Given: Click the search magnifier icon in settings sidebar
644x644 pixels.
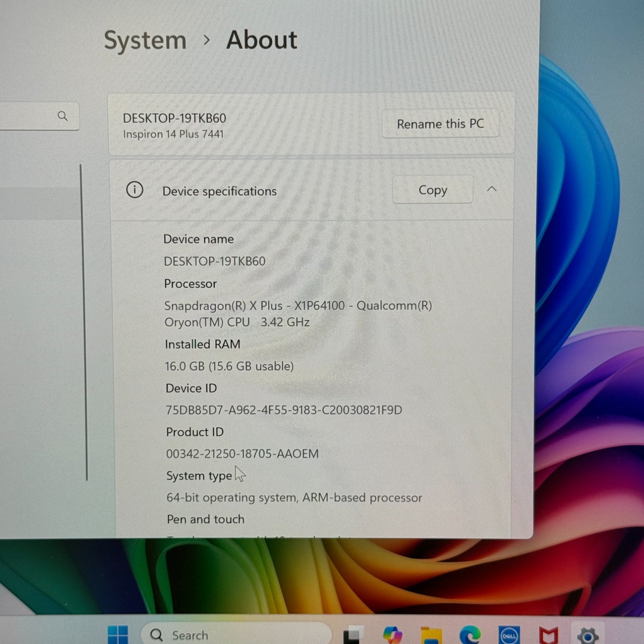Looking at the screenshot, I should point(62,116).
